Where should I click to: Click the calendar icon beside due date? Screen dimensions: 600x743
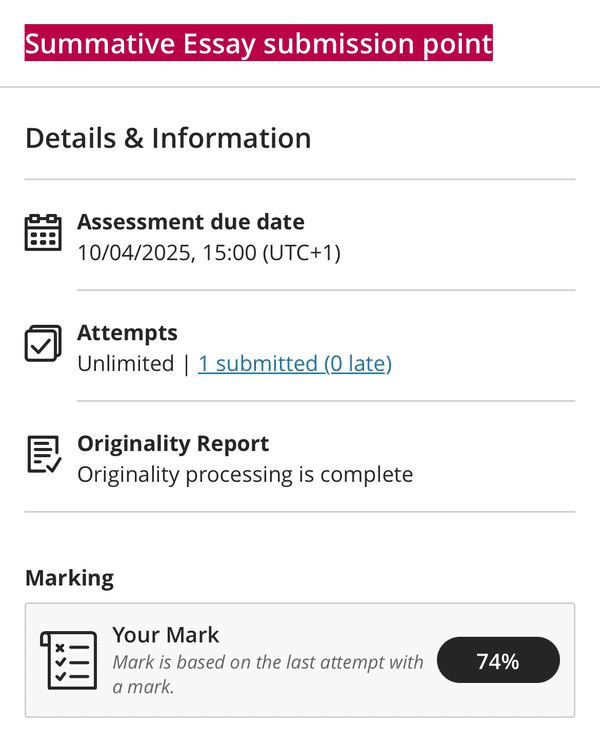[x=43, y=232]
